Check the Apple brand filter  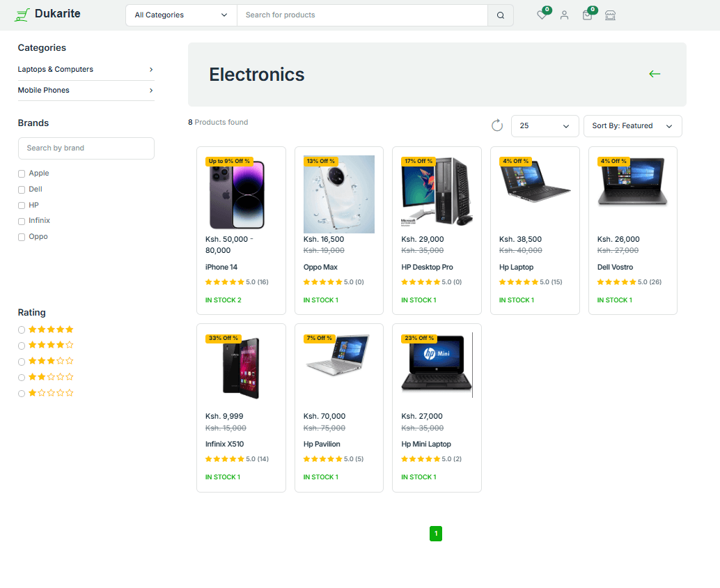22,173
